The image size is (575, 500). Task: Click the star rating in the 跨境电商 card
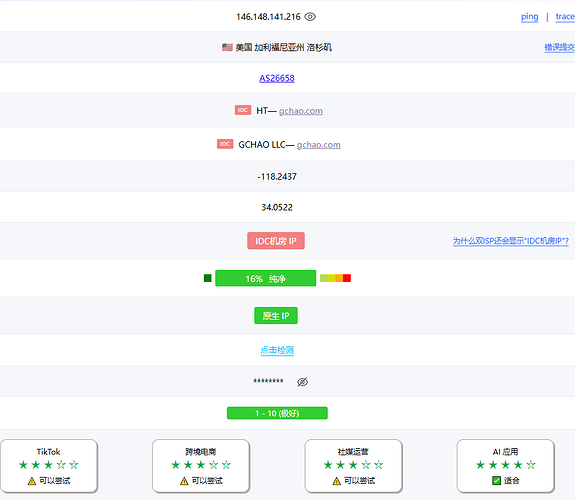click(201, 465)
